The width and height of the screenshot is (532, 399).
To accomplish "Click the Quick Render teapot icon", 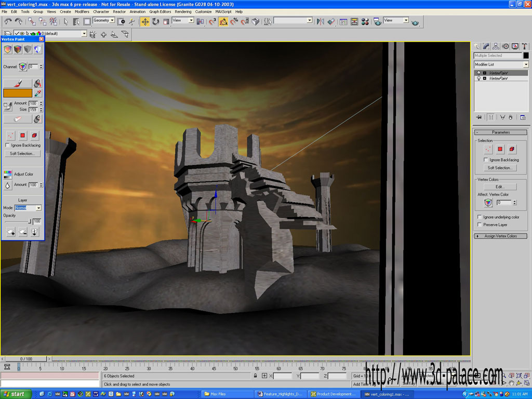I will (415, 22).
